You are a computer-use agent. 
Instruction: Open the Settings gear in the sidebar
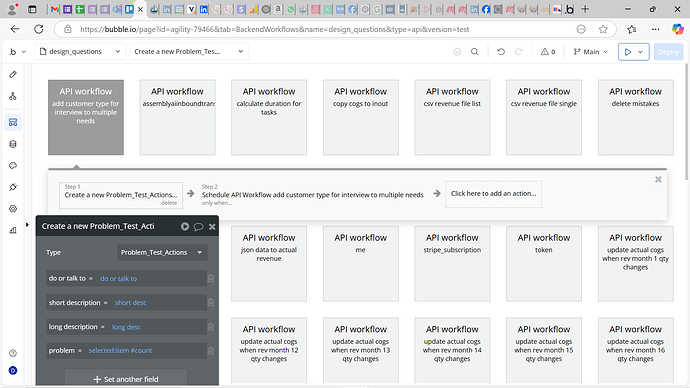tap(13, 209)
